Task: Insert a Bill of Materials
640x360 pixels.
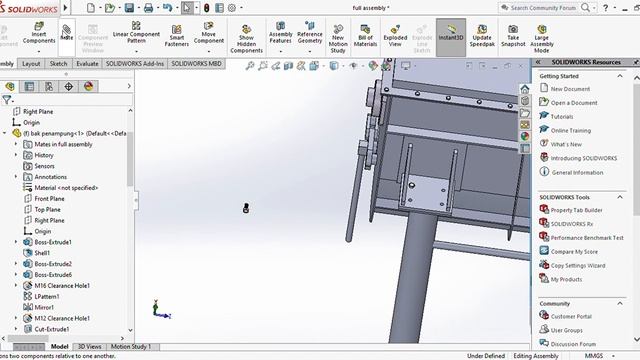Action: click(365, 36)
